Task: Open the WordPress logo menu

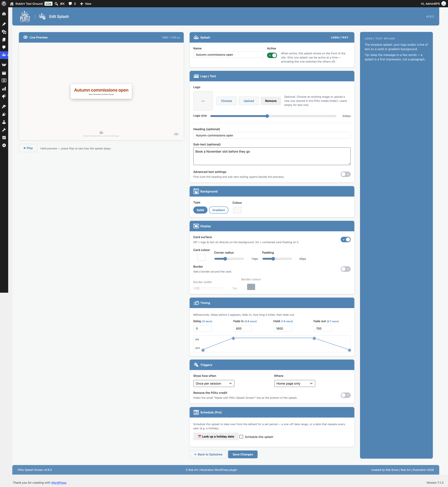Action: click(x=4, y=4)
